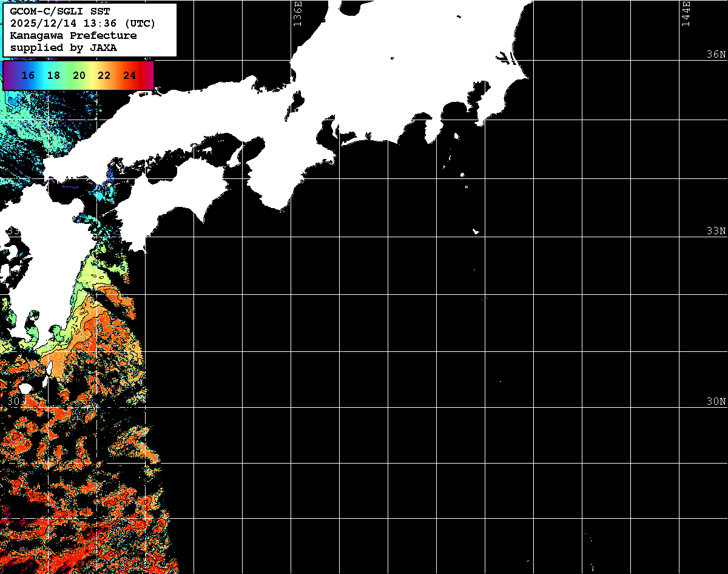
Task: Select the 24 value on the color scale
Action: tap(129, 76)
